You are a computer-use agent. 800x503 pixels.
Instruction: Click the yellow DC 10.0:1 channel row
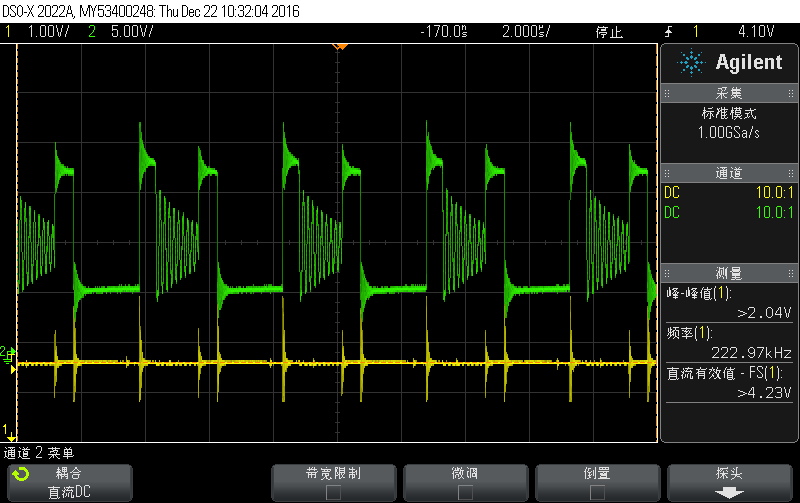pyautogui.click(x=729, y=192)
